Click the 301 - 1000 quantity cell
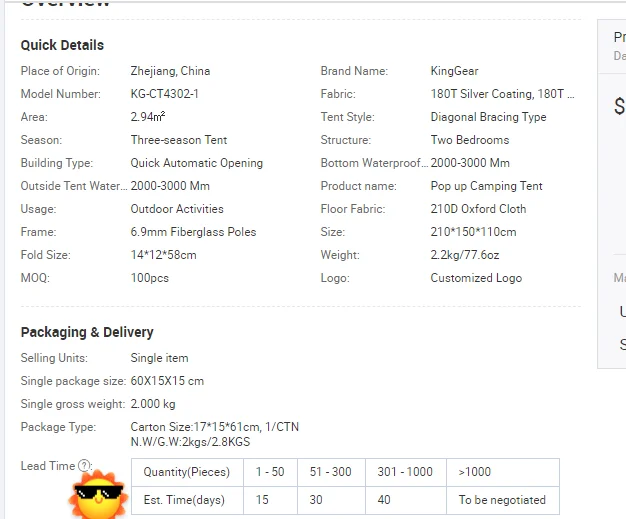This screenshot has height=519, width=626. (x=406, y=472)
